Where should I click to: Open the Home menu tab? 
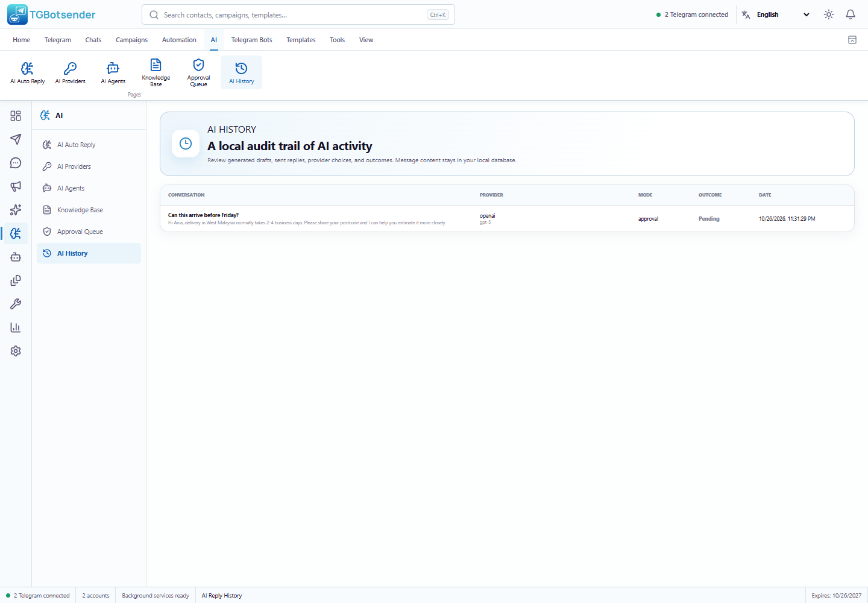tap(21, 40)
